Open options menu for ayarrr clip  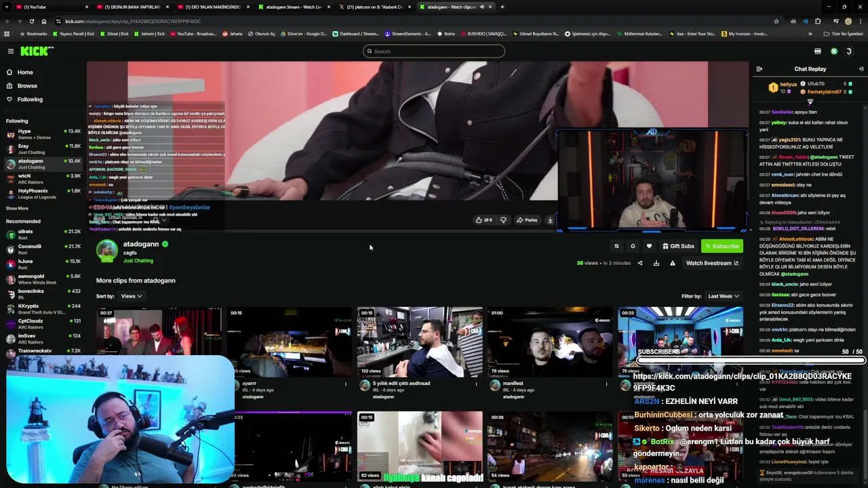coord(346,384)
